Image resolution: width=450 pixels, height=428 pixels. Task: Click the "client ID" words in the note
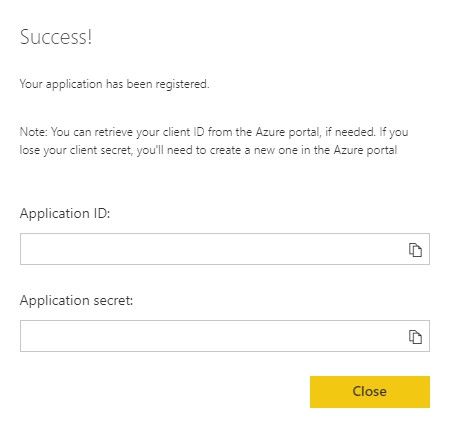click(x=183, y=132)
